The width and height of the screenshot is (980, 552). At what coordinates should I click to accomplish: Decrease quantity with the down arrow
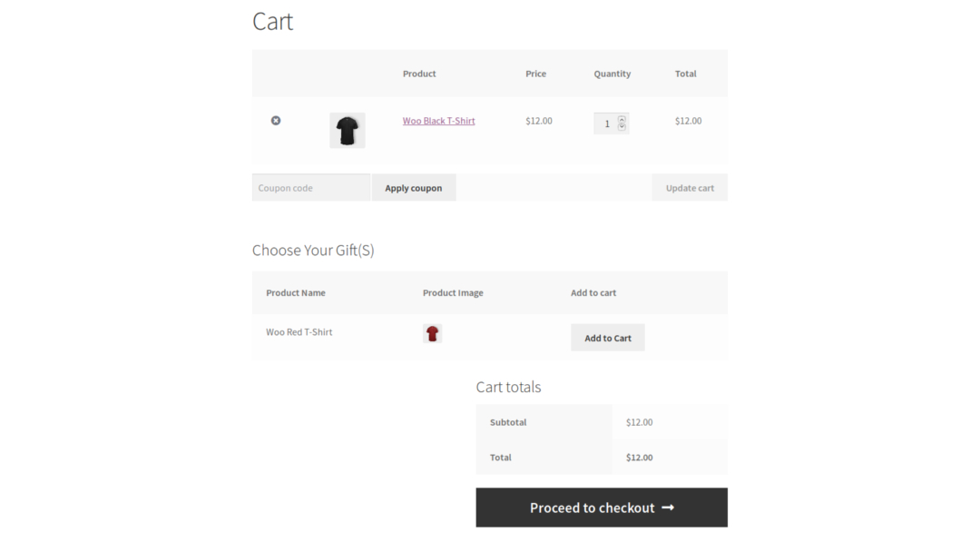pyautogui.click(x=622, y=126)
